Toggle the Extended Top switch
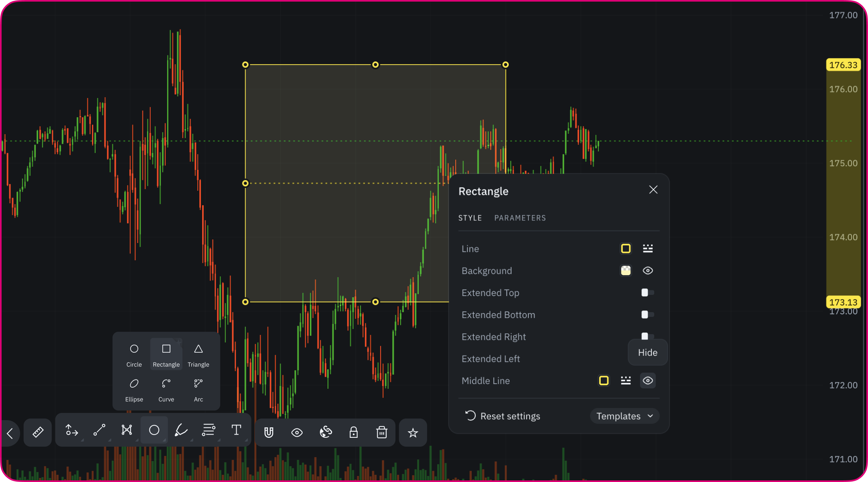This screenshot has width=868, height=482. [x=647, y=293]
